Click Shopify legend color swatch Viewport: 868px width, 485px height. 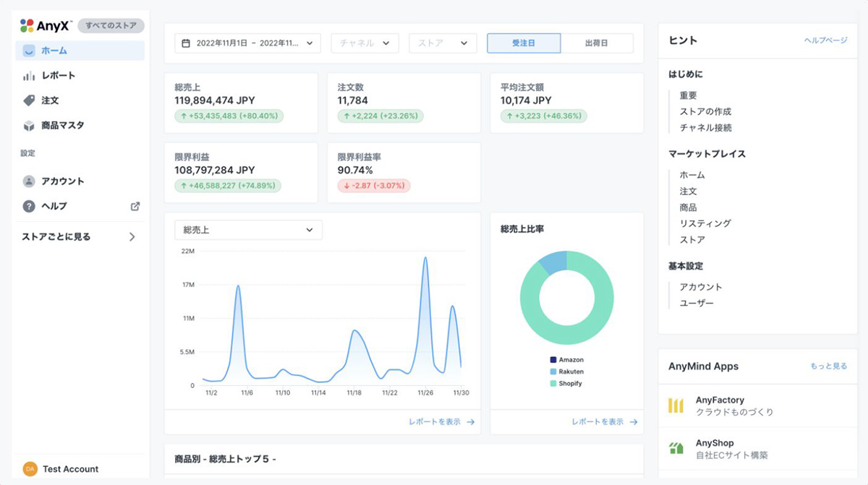[553, 383]
